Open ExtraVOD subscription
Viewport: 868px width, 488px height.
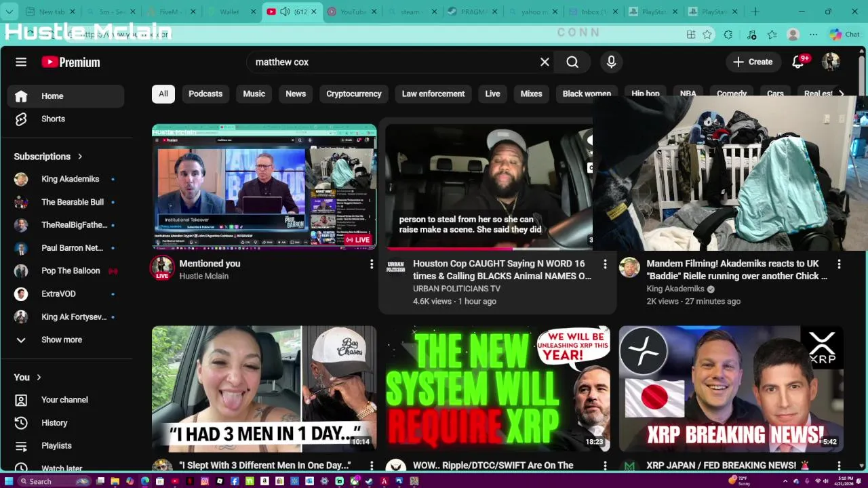pyautogui.click(x=66, y=293)
